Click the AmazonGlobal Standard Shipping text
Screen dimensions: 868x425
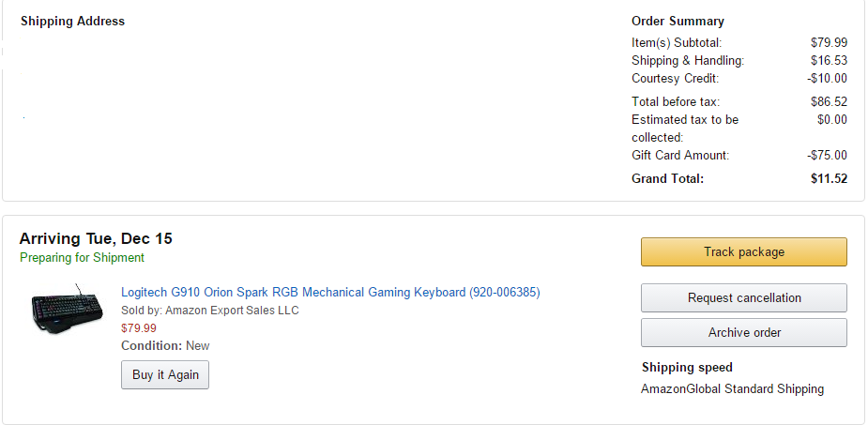tap(732, 388)
